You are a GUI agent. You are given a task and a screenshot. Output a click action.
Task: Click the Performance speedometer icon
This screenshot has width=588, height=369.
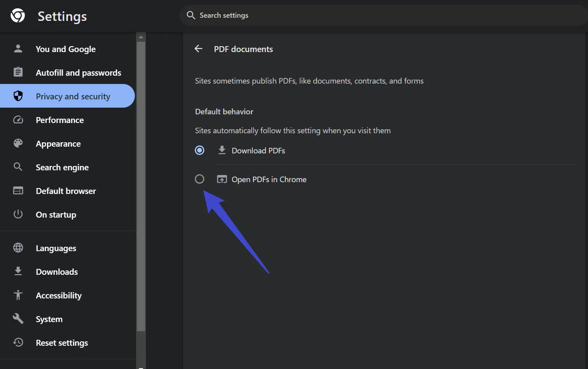pos(18,120)
